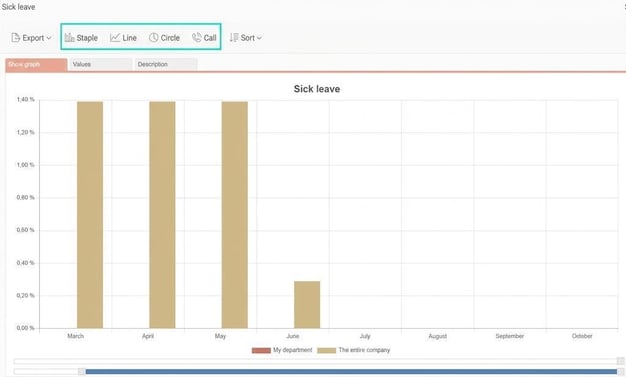The width and height of the screenshot is (626, 377).
Task: Switch to the Values tab
Action: coord(101,64)
